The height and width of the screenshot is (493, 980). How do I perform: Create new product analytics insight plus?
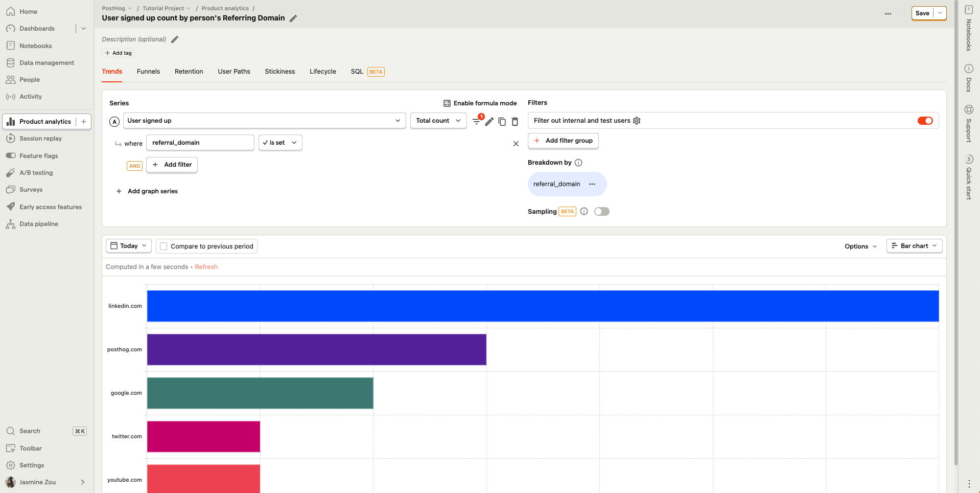tap(84, 122)
